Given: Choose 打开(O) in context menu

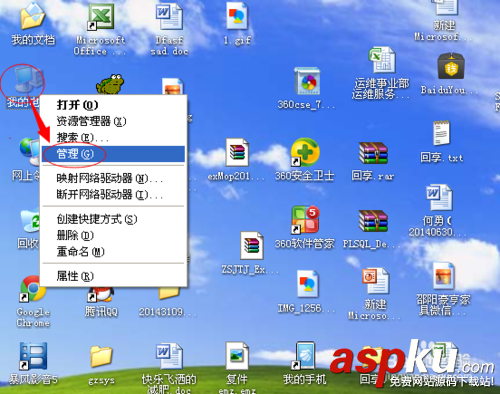Looking at the screenshot, I should pos(113,105).
